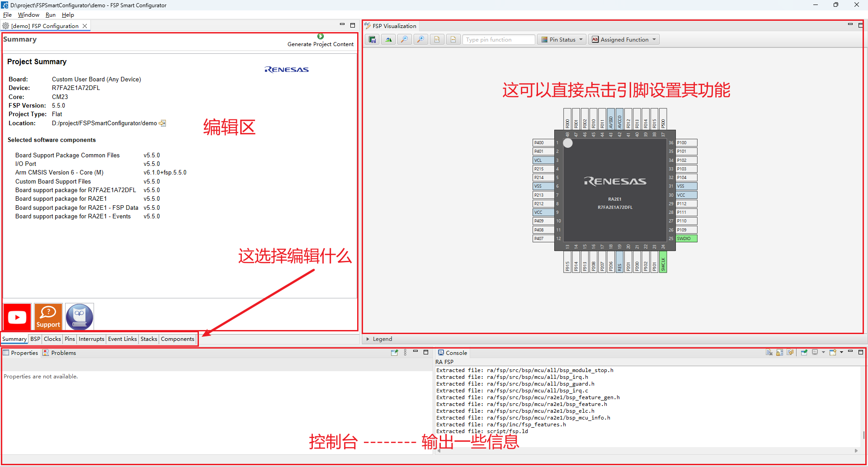Fit visualization to width icon
The height and width of the screenshot is (467, 868).
[453, 40]
